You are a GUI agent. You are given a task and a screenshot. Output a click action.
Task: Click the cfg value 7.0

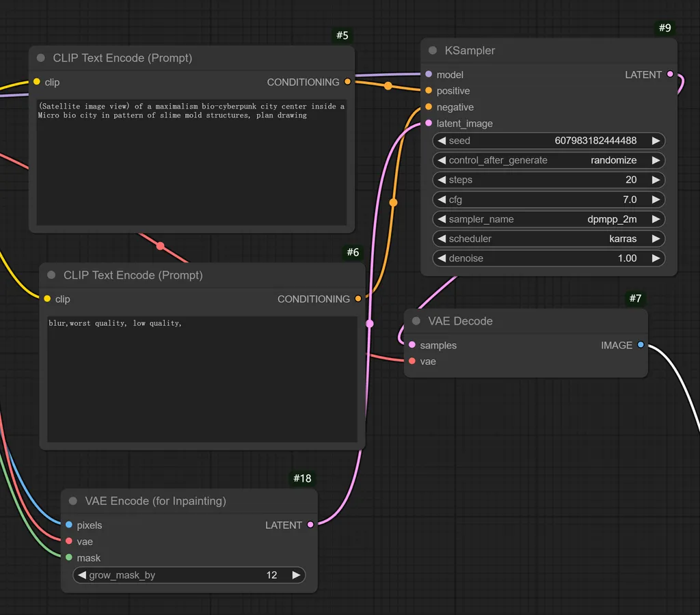[x=630, y=200]
